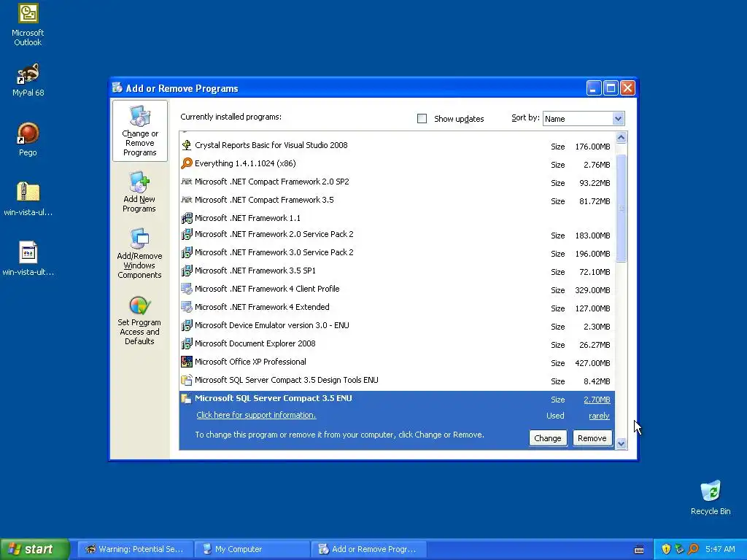Viewport: 747px width, 560px height.
Task: Select Microsoft .NET Framework 4 Client Profile
Action: 396,289
